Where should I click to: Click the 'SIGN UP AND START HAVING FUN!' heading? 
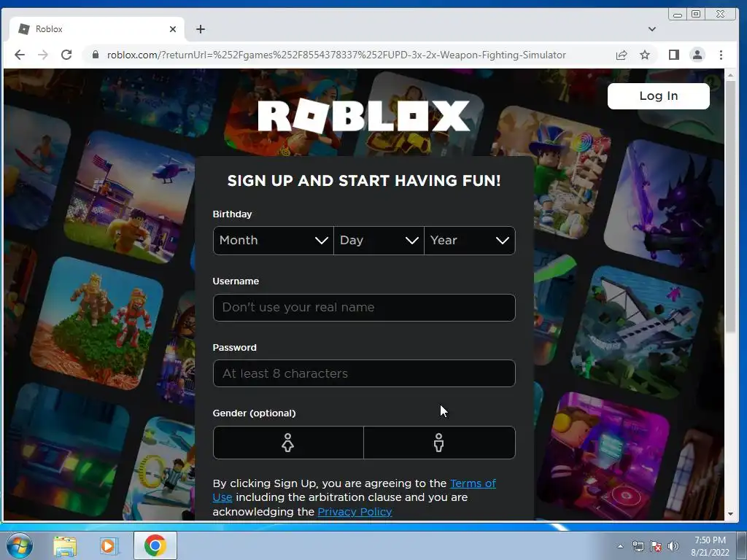point(364,181)
